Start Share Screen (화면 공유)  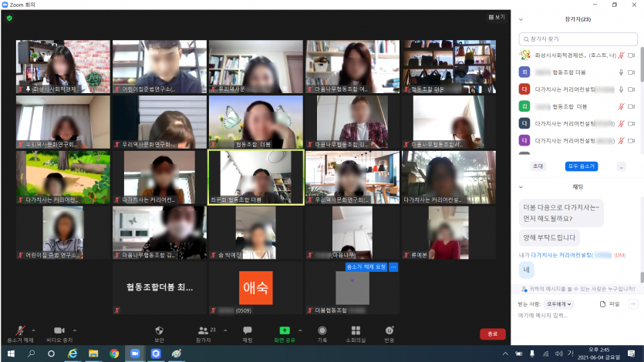[285, 330]
